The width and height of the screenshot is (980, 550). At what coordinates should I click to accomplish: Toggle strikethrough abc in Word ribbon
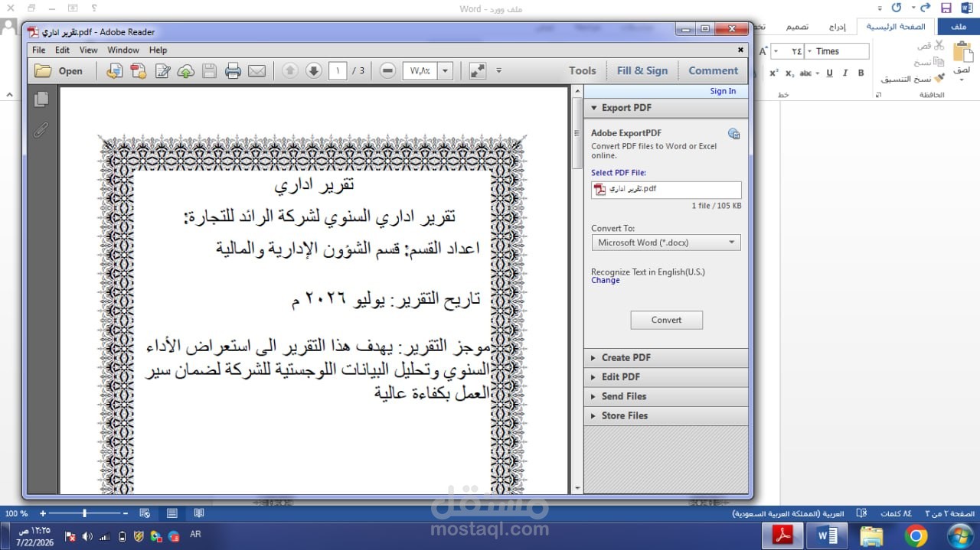[805, 73]
